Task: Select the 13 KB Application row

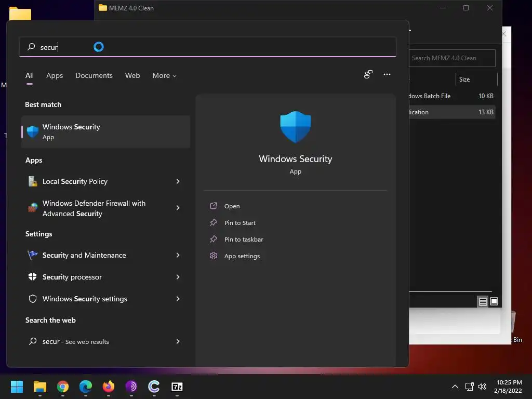Action: point(452,112)
